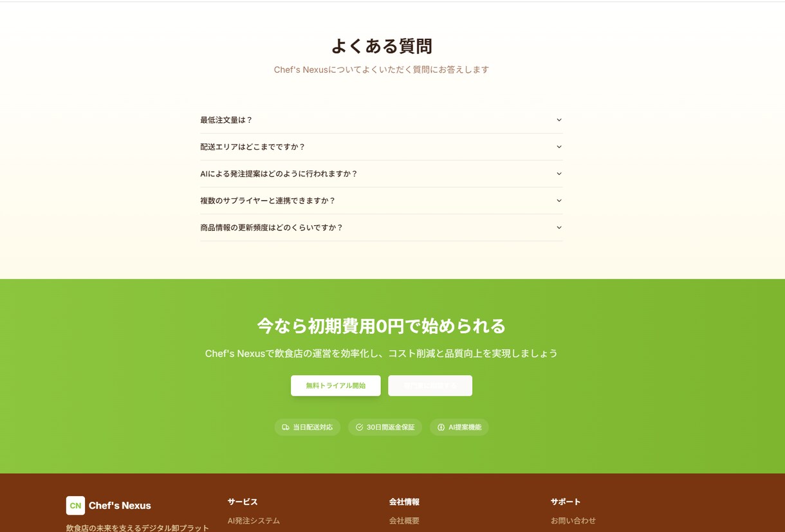785x532 pixels.
Task: Click the サービス footer heading
Action: [243, 502]
